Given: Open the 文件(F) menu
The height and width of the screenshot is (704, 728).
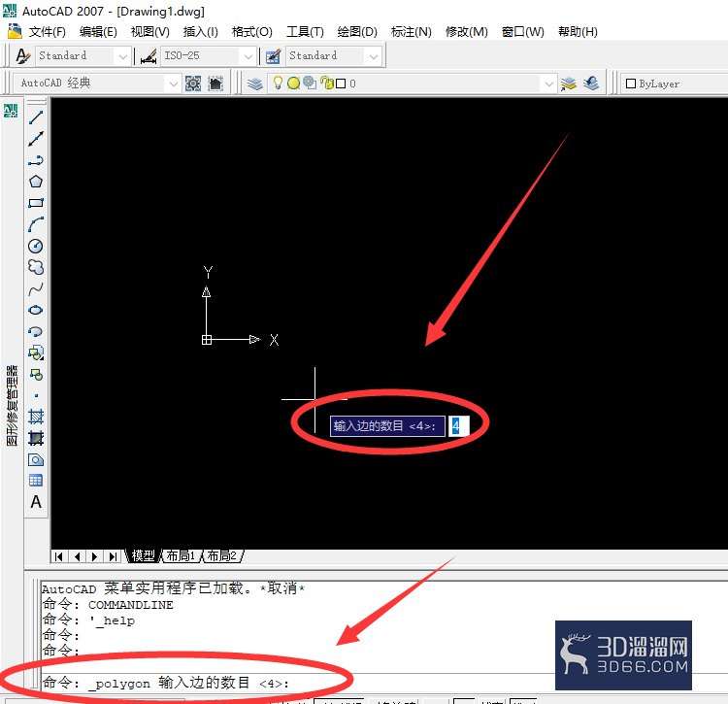Looking at the screenshot, I should [x=47, y=32].
